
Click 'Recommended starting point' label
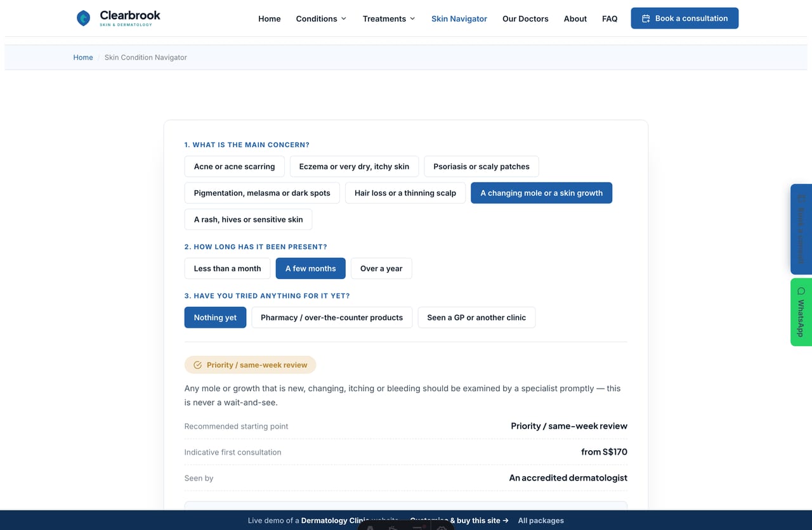[236, 427]
